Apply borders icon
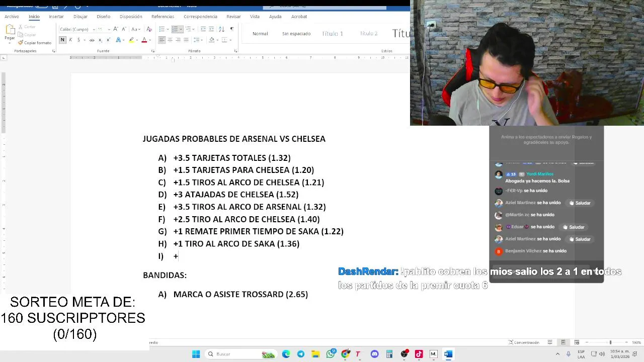This screenshot has height=362, width=644. 224,40
